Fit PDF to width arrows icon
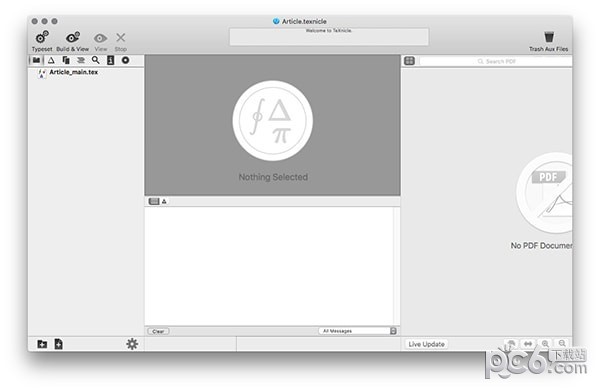 pyautogui.click(x=528, y=344)
